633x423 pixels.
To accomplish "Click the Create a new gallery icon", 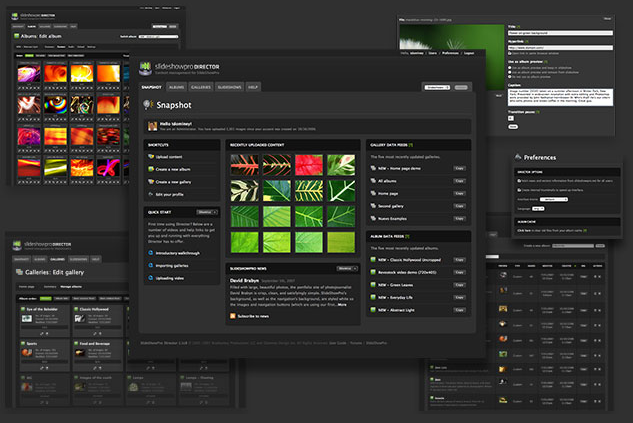I will (151, 182).
